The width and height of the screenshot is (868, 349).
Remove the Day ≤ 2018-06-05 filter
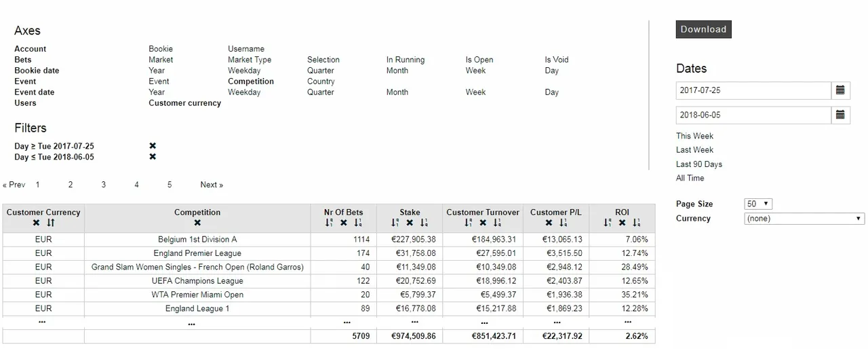tap(153, 157)
